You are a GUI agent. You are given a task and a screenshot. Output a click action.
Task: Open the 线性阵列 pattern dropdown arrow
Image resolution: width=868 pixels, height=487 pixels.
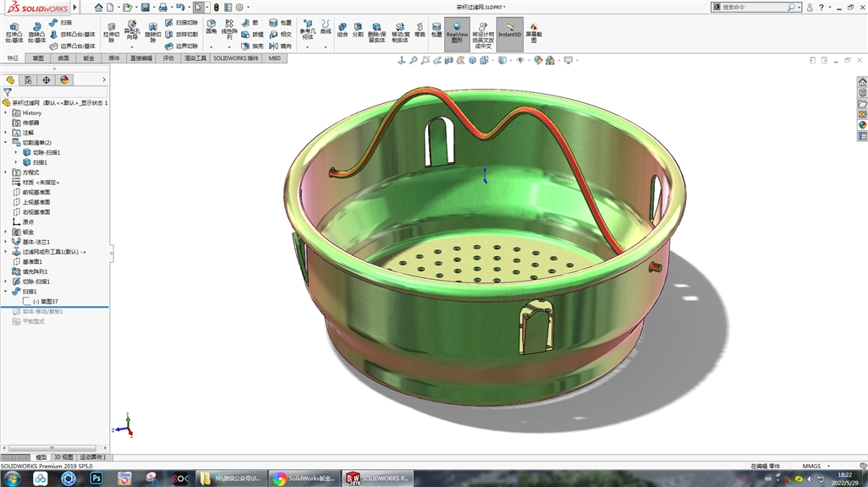tap(228, 47)
